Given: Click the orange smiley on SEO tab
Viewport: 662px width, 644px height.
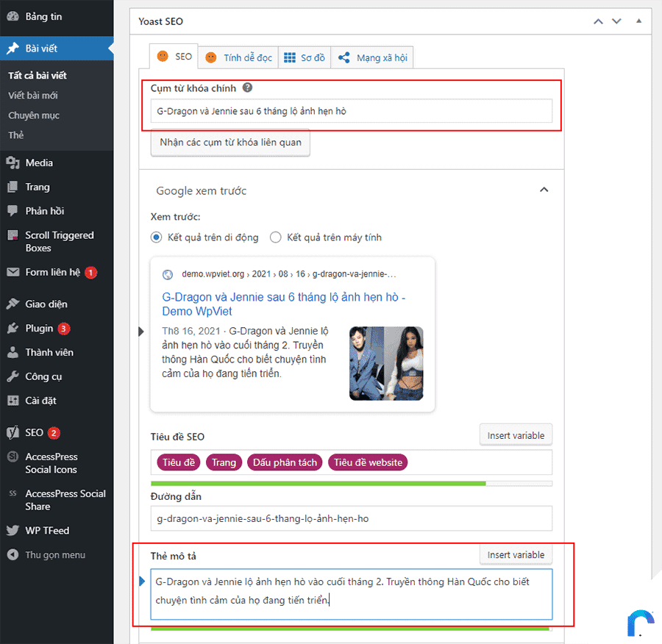Looking at the screenshot, I should pos(163,56).
